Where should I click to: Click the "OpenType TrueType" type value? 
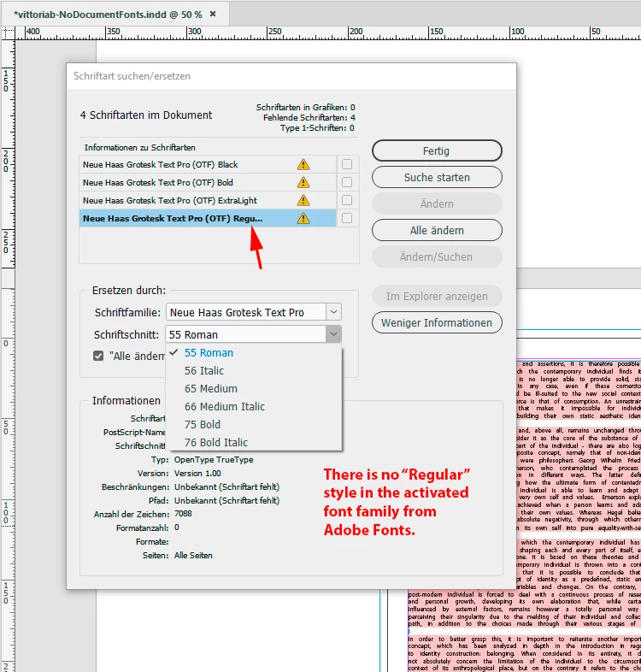pos(214,460)
